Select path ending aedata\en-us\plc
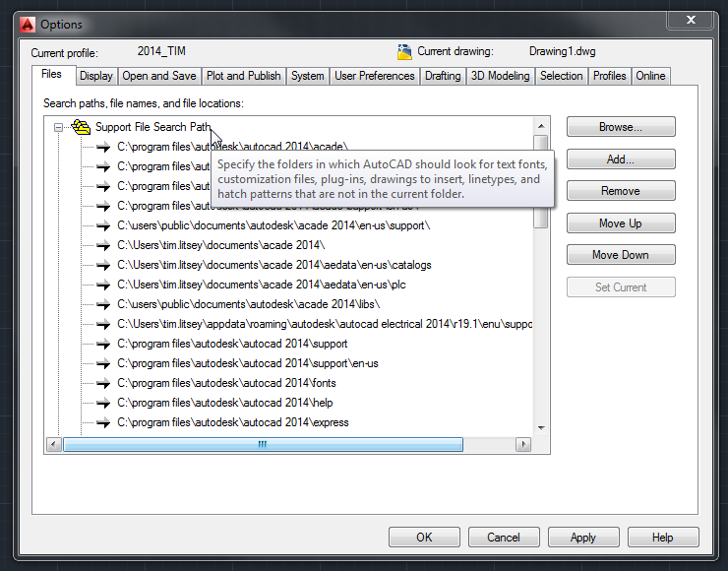This screenshot has height=571, width=728. [x=262, y=285]
